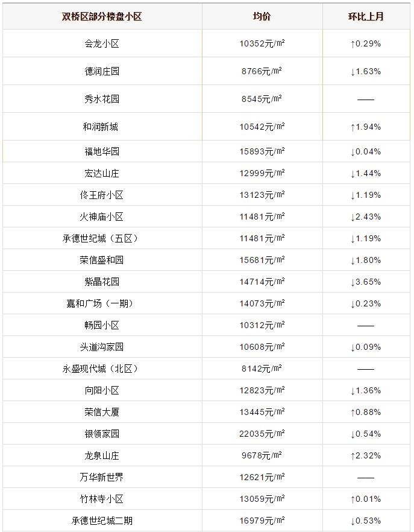Select the 承德世纪城二期 name cell
Image resolution: width=414 pixels, height=532 pixels.
tap(102, 521)
